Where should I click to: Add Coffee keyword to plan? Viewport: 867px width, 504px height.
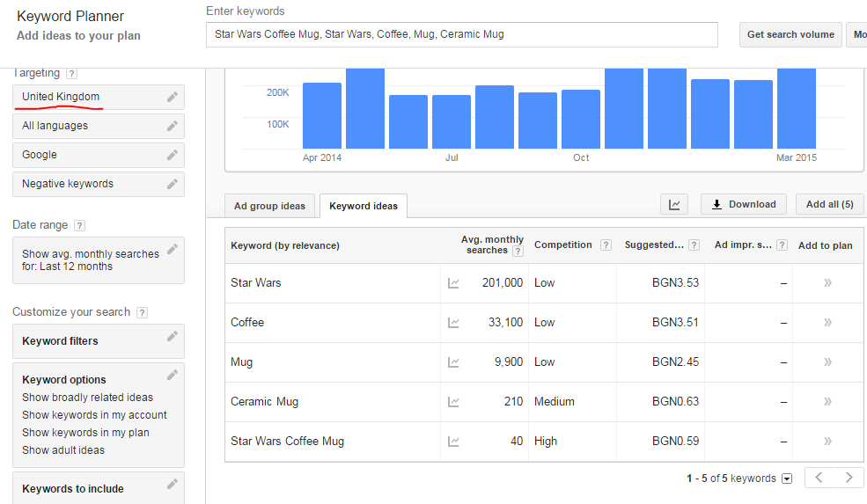click(827, 323)
